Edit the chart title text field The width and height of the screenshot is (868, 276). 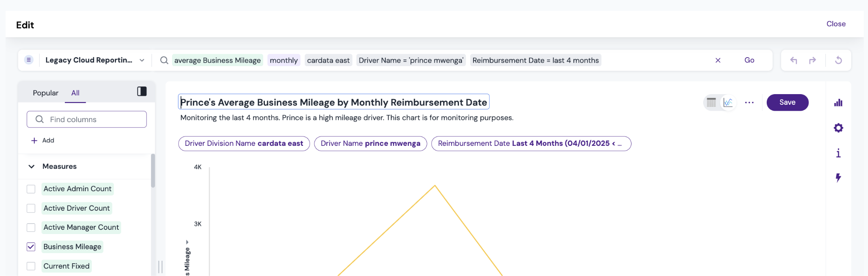[334, 102]
